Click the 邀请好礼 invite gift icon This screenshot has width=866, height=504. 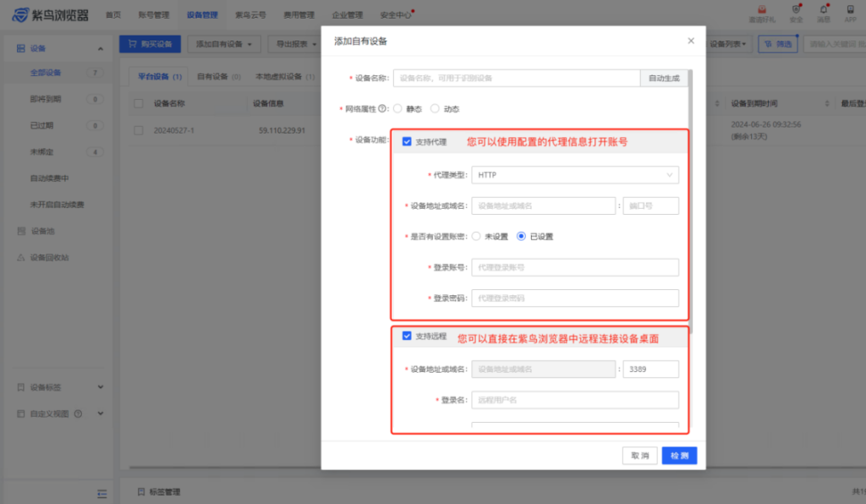764,12
